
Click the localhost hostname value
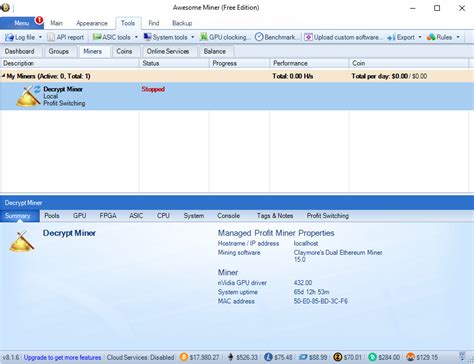[x=306, y=243]
